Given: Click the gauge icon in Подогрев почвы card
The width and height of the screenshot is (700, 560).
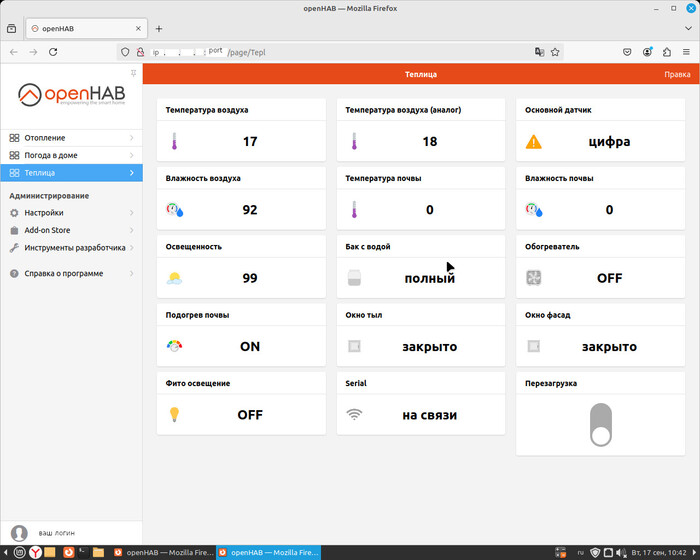Looking at the screenshot, I should pos(175,346).
